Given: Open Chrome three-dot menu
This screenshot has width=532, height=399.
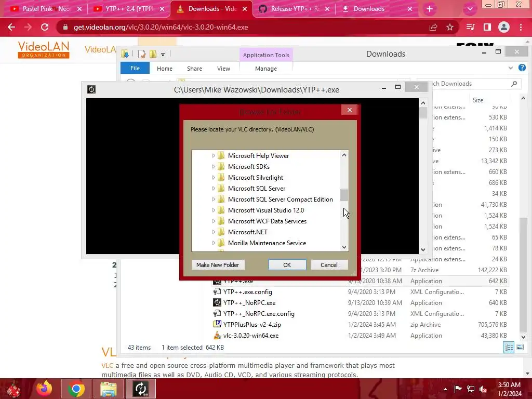Looking at the screenshot, I should point(521,27).
